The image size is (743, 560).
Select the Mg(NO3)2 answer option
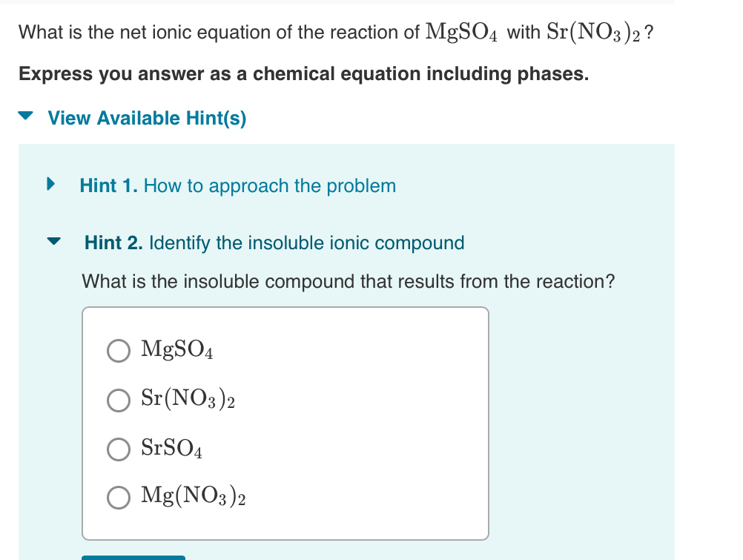[x=118, y=498]
